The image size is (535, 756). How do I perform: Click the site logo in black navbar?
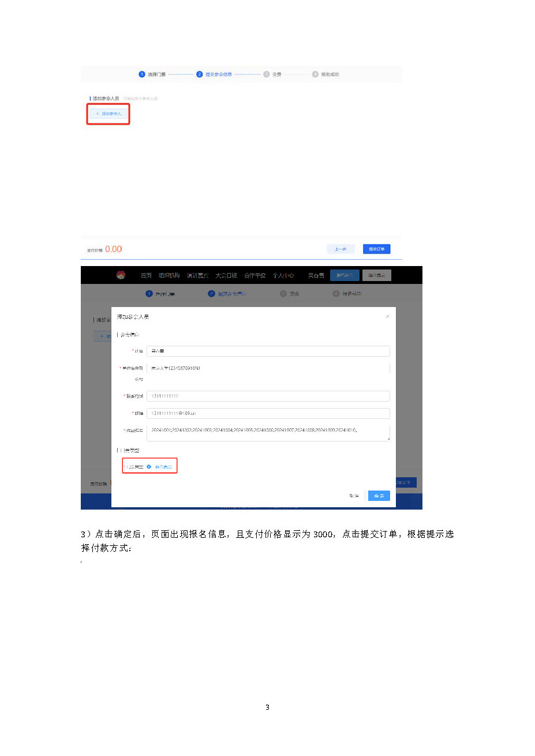click(x=121, y=275)
